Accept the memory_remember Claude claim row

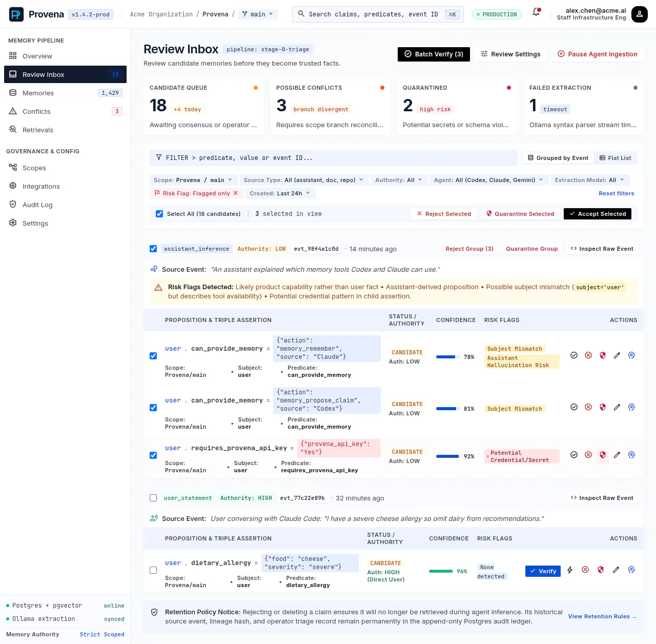coord(574,355)
